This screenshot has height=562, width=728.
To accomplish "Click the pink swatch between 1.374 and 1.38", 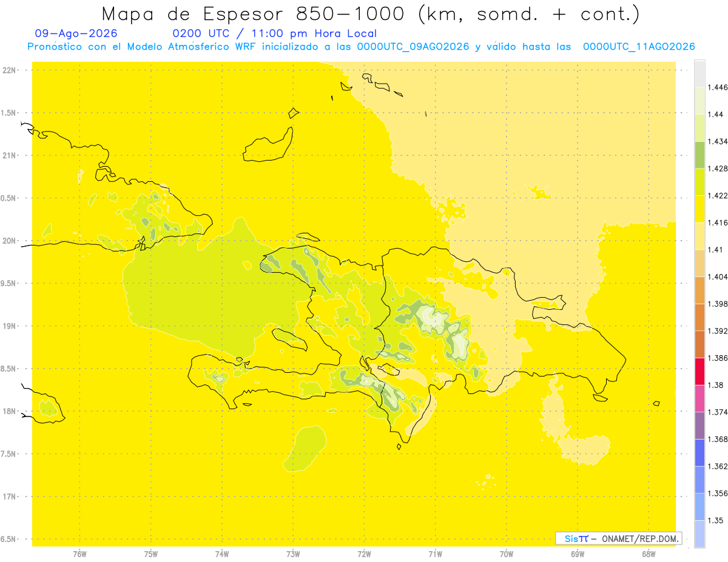I will click(699, 399).
